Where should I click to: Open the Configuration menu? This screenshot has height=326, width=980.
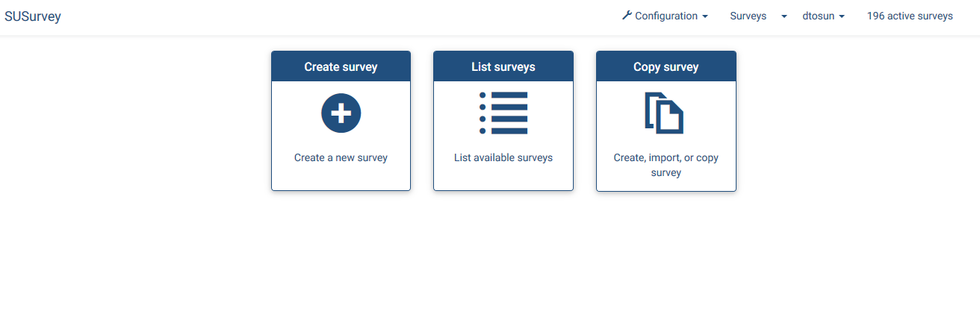[666, 16]
